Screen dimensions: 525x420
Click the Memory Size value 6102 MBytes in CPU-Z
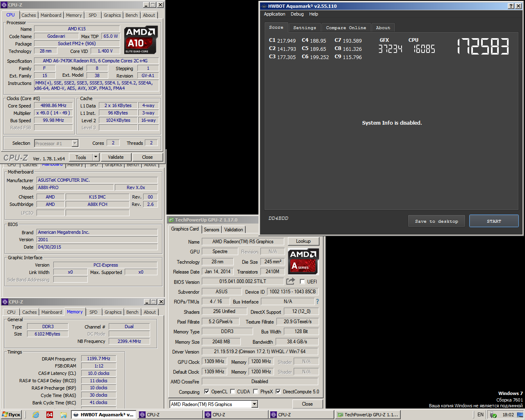coord(48,334)
